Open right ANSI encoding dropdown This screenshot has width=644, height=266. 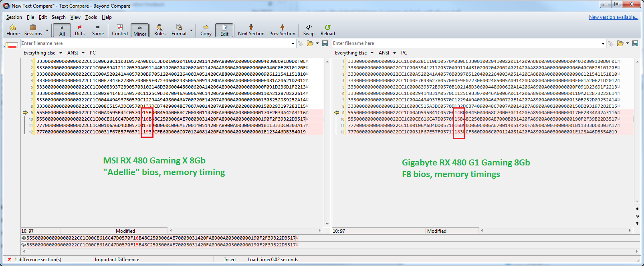point(387,53)
